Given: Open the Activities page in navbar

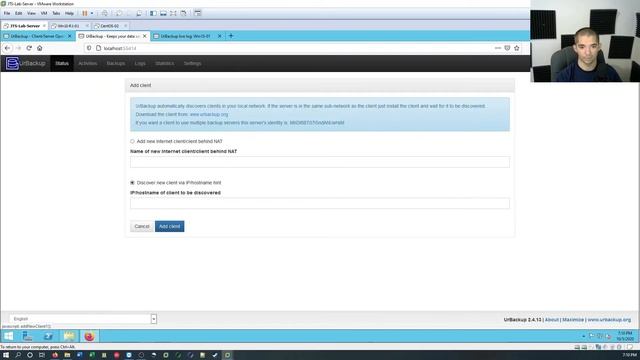Looking at the screenshot, I should (x=88, y=63).
